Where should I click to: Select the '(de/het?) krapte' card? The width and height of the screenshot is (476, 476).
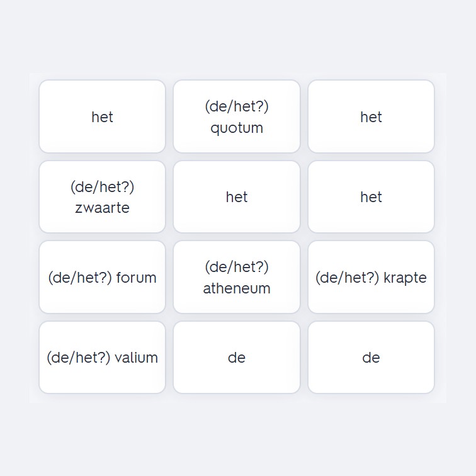[371, 277]
